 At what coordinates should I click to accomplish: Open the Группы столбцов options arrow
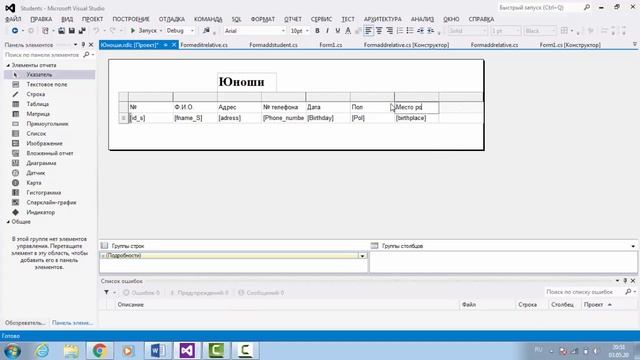(x=633, y=246)
